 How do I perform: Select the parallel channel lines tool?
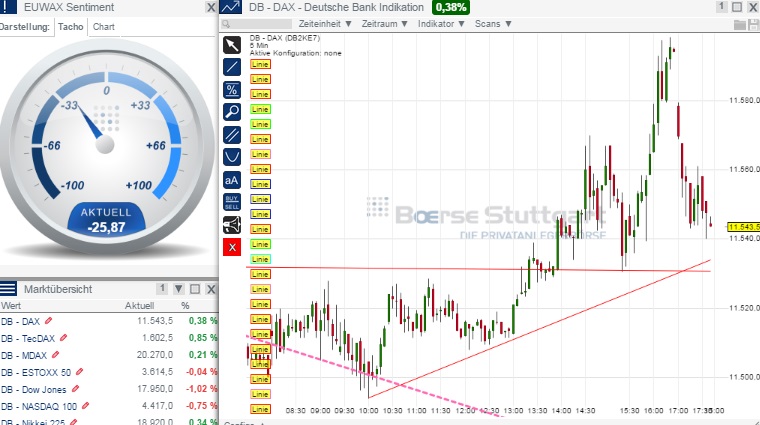click(232, 135)
